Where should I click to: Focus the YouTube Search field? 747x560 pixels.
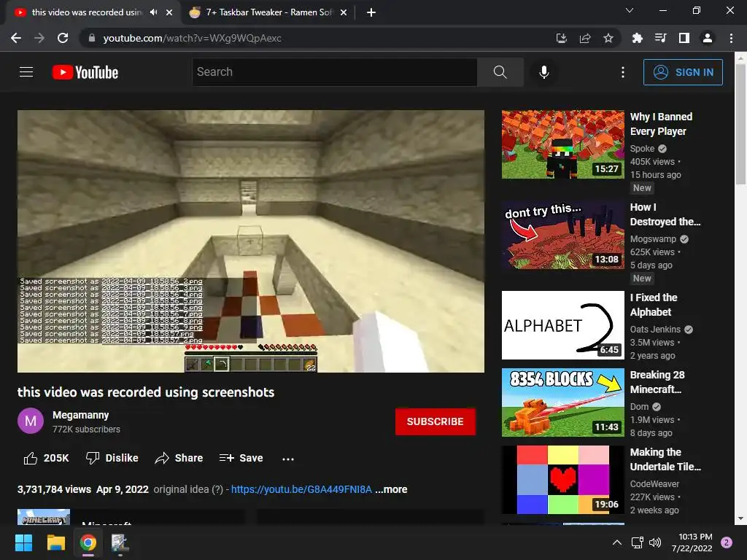tap(335, 72)
